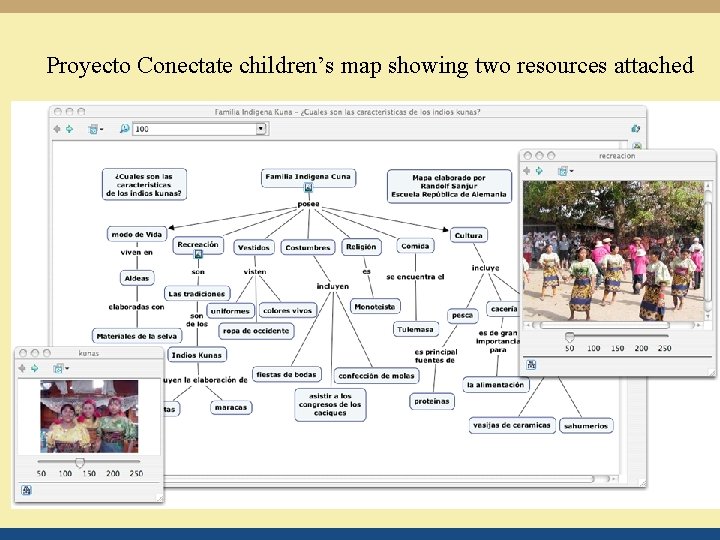Select the 'sahumerios' concept node
Image resolution: width=720 pixels, height=540 pixels.
(x=586, y=426)
